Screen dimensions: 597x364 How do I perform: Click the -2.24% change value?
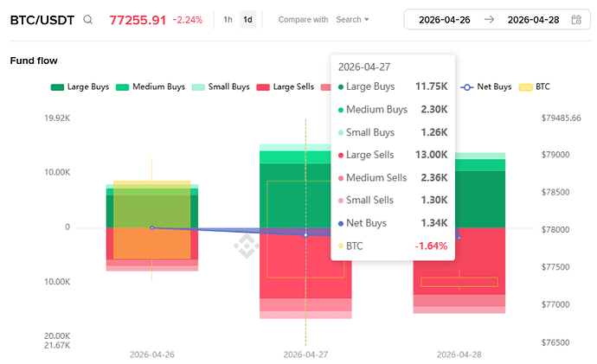pyautogui.click(x=188, y=20)
